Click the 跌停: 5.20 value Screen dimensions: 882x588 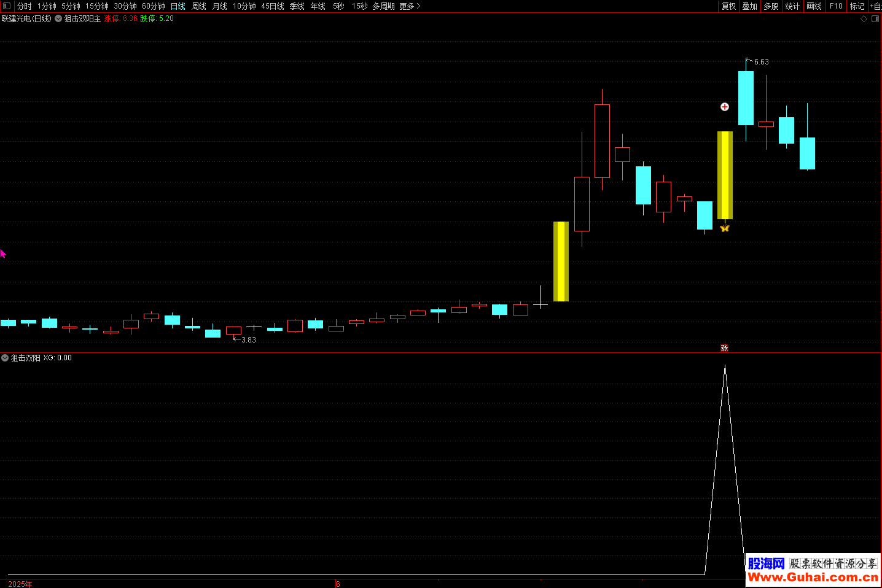coord(157,18)
